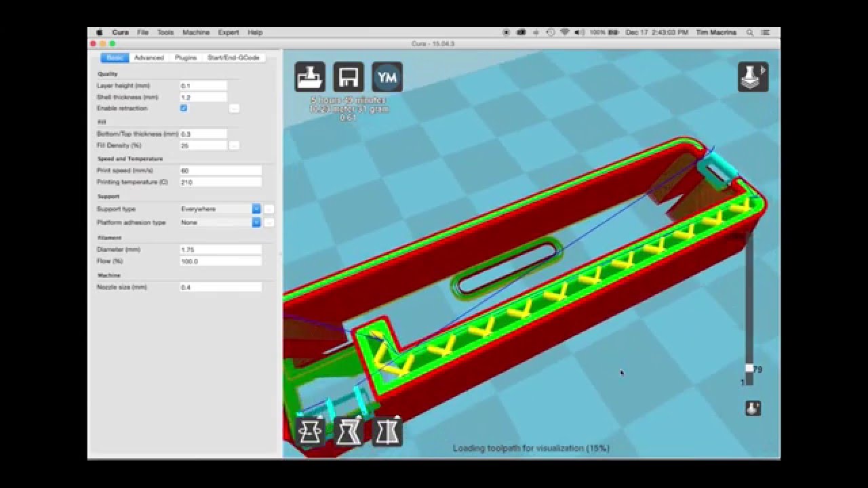Image resolution: width=868 pixels, height=488 pixels.
Task: Click the Save toolpath floppy icon
Action: point(349,77)
